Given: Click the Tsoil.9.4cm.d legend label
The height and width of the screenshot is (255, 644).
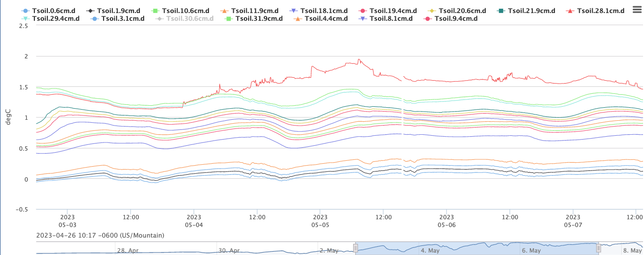Looking at the screenshot, I should [x=456, y=18].
